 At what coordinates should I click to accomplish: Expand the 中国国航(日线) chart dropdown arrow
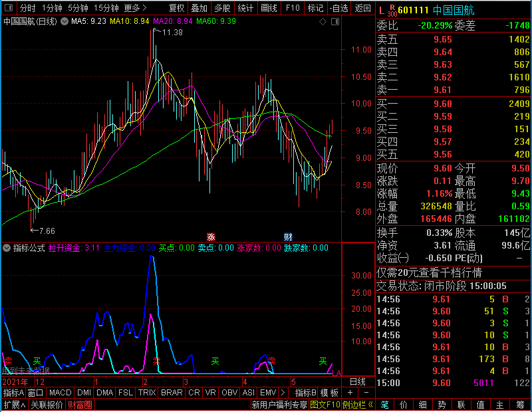64,21
